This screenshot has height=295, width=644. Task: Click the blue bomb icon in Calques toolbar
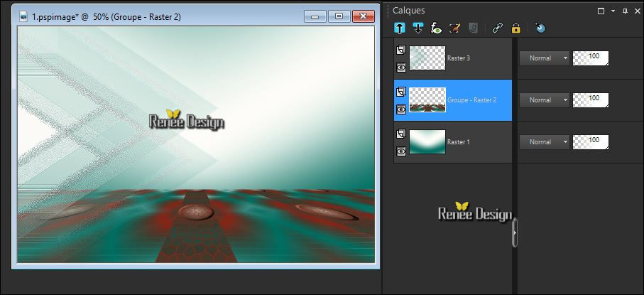540,28
